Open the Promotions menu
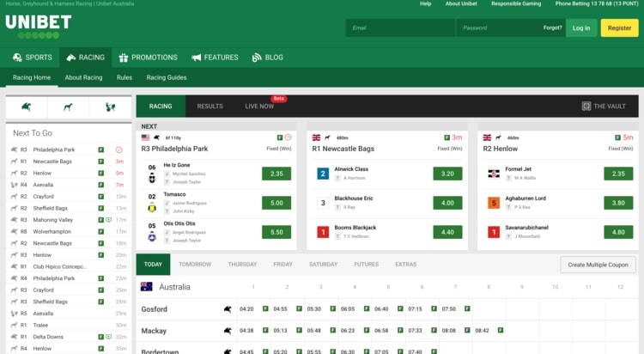Image resolution: width=644 pixels, height=354 pixels. [148, 58]
